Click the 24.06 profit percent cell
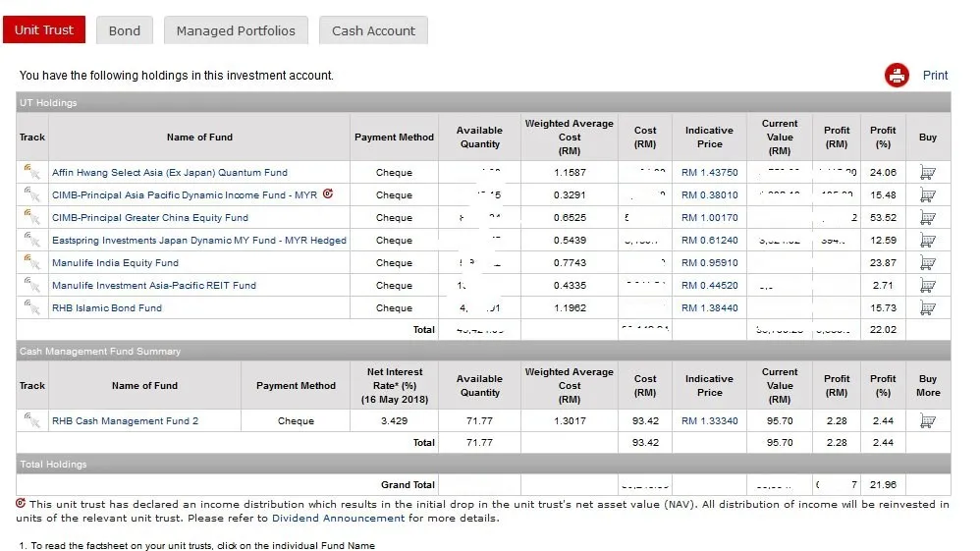Viewport: 980px width, 551px height. coord(883,172)
